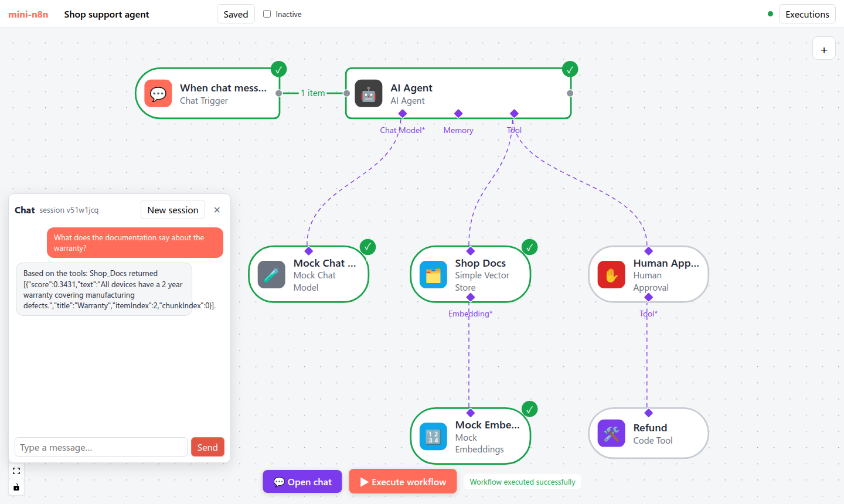844x504 pixels.
Task: Click the green checkmark badge on AI Agent
Action: 570,69
